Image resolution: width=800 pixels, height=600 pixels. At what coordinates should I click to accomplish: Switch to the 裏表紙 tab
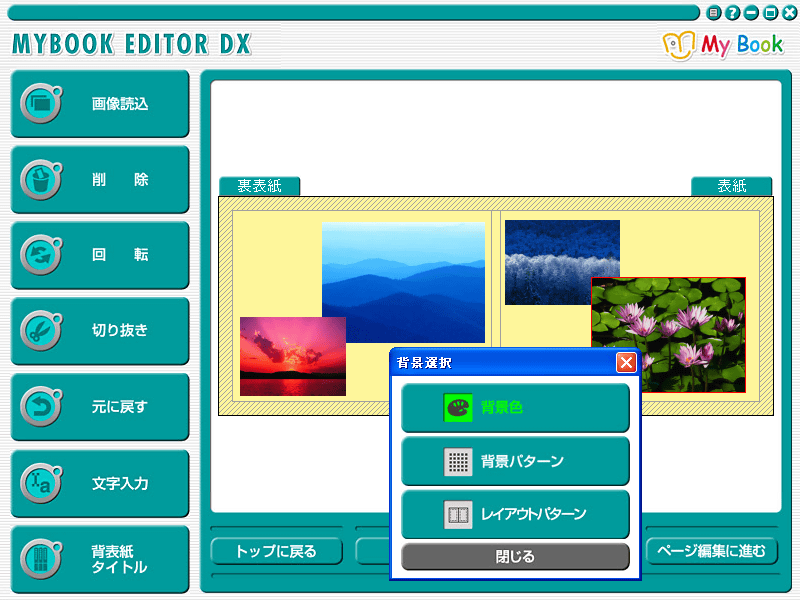pos(259,186)
